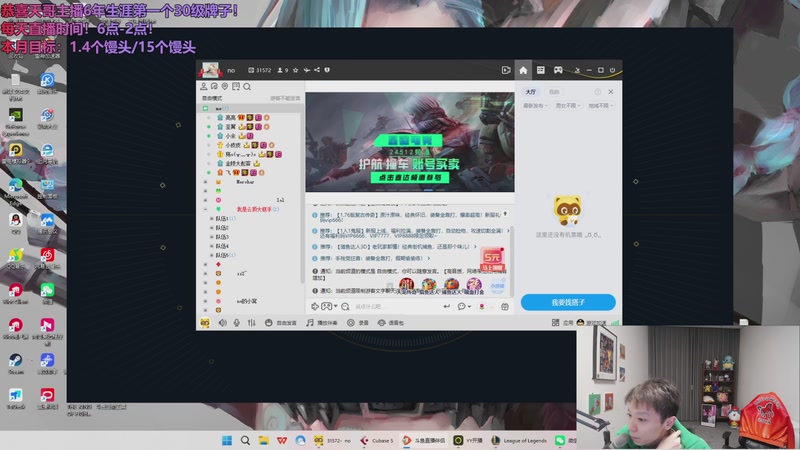Toggle the microphone icon in bottom bar
Image resolution: width=800 pixels, height=450 pixels.
point(237,322)
